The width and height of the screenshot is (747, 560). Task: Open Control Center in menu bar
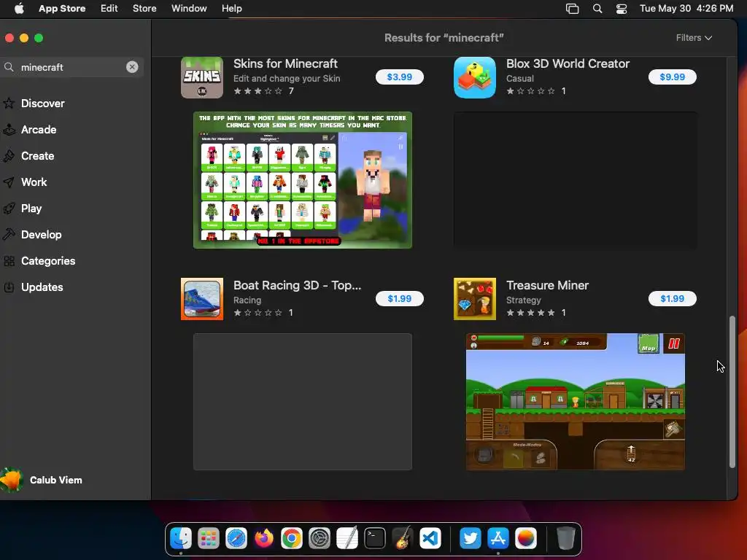coord(622,9)
